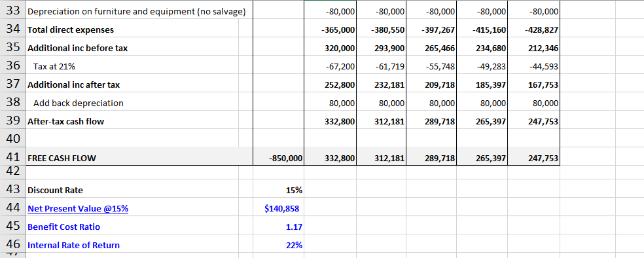The image size is (644, 258).
Task: Open the Net Present Value @15% link
Action: click(x=78, y=209)
